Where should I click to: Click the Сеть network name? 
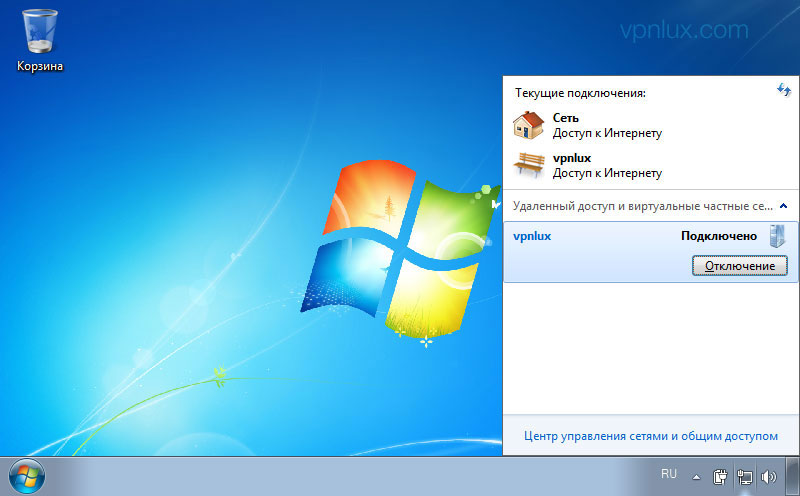click(x=565, y=118)
